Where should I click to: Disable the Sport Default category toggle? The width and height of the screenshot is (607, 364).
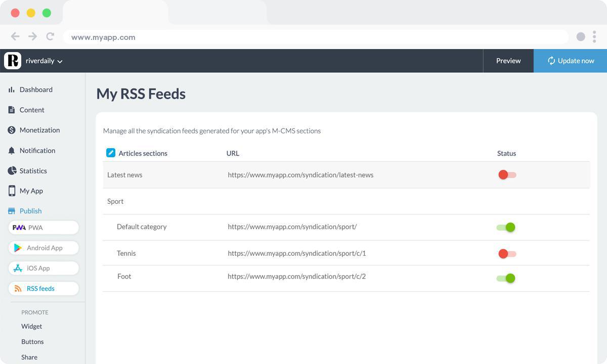click(x=506, y=227)
